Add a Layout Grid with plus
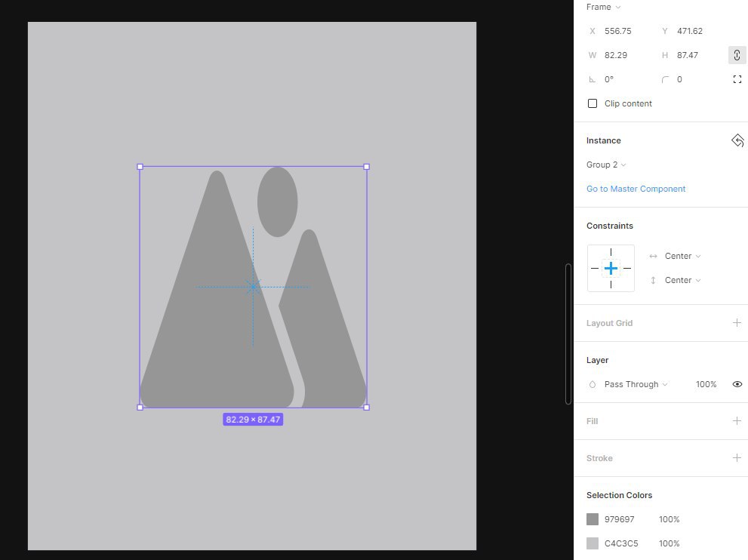Image resolution: width=748 pixels, height=560 pixels. tap(737, 323)
